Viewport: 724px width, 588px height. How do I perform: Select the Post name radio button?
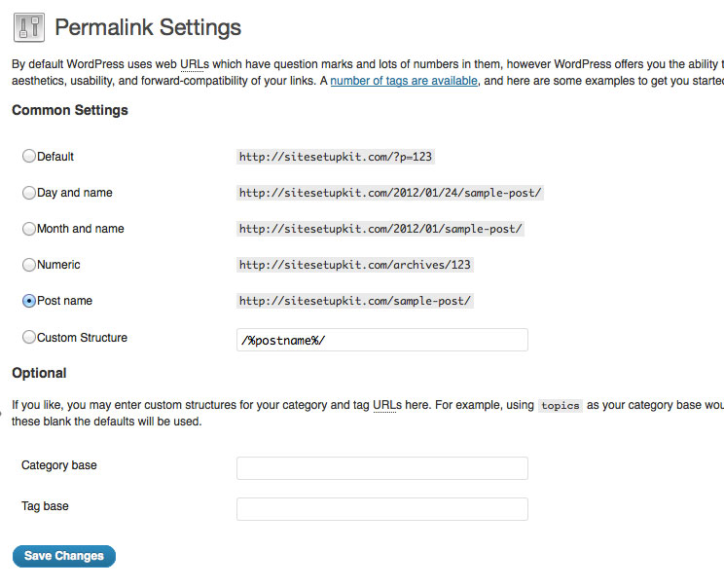(x=29, y=301)
